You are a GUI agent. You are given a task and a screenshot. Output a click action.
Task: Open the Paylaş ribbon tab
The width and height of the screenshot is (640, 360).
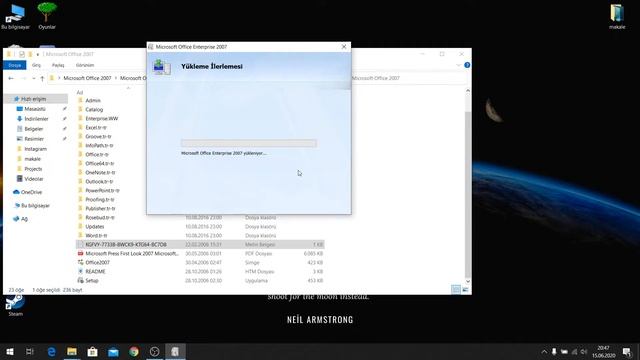(58, 65)
